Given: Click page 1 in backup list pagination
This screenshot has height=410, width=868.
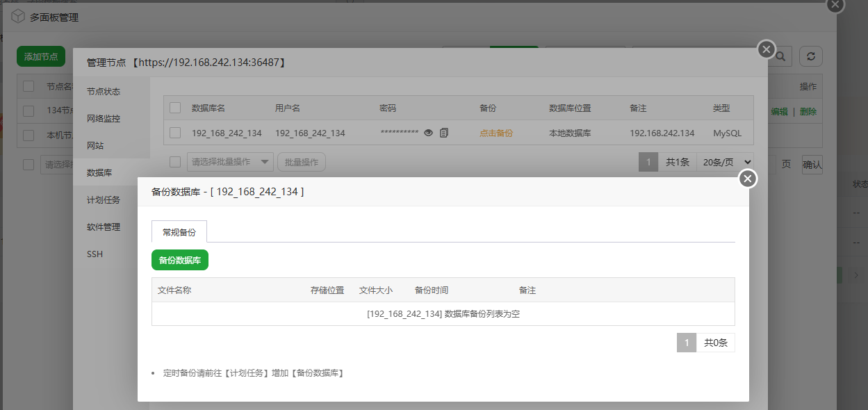Looking at the screenshot, I should [686, 343].
